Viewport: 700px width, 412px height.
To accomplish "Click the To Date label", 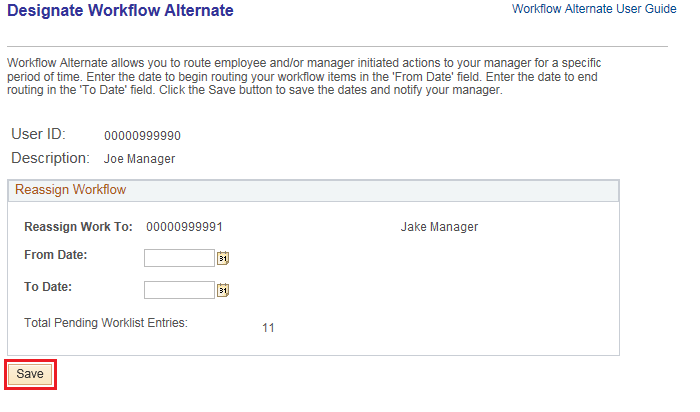I will coord(49,287).
